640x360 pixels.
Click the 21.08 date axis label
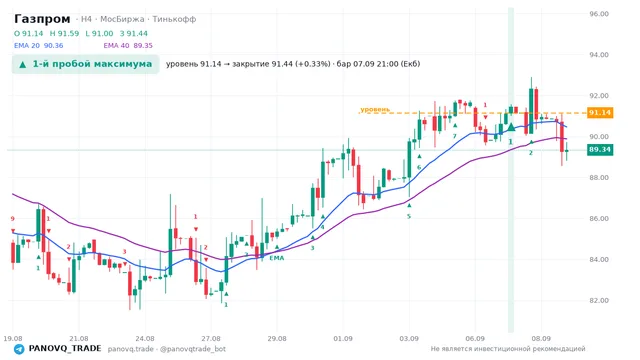tap(79, 339)
